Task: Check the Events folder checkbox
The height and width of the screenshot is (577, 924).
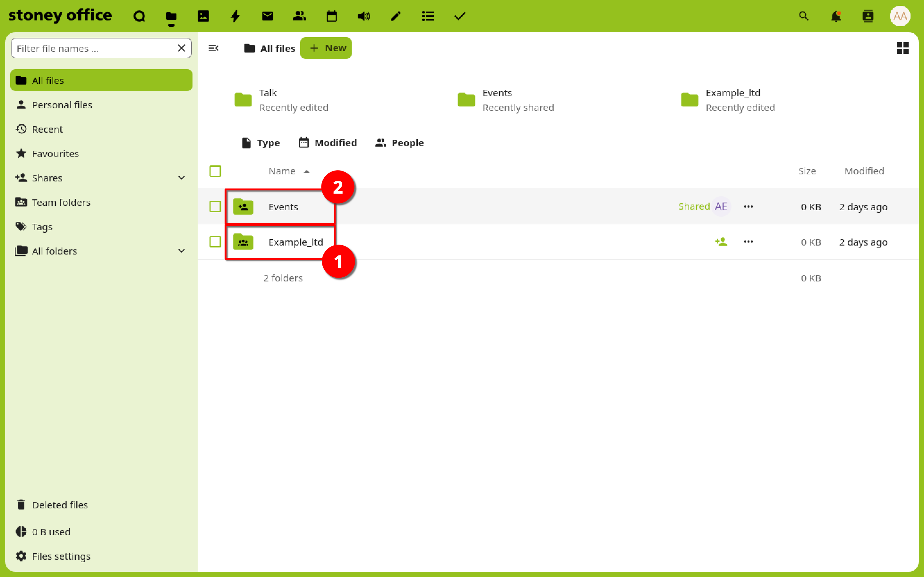Action: pos(215,206)
